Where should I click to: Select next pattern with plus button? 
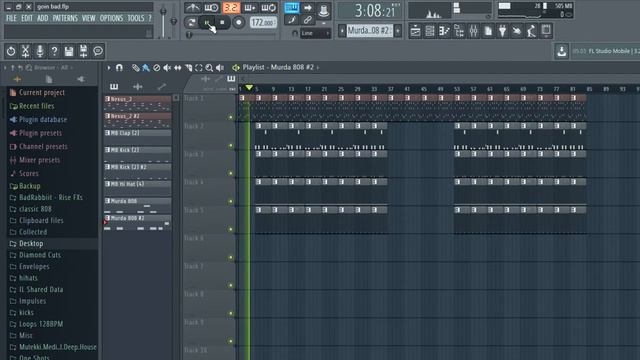(398, 31)
